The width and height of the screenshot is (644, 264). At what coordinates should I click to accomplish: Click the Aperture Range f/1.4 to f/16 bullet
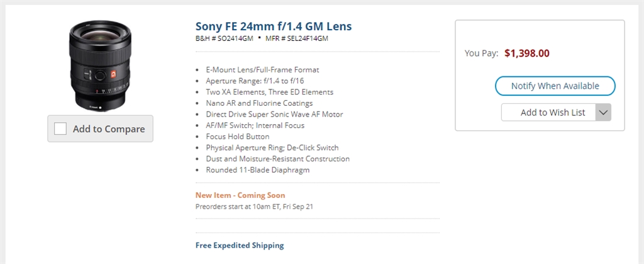pos(255,81)
